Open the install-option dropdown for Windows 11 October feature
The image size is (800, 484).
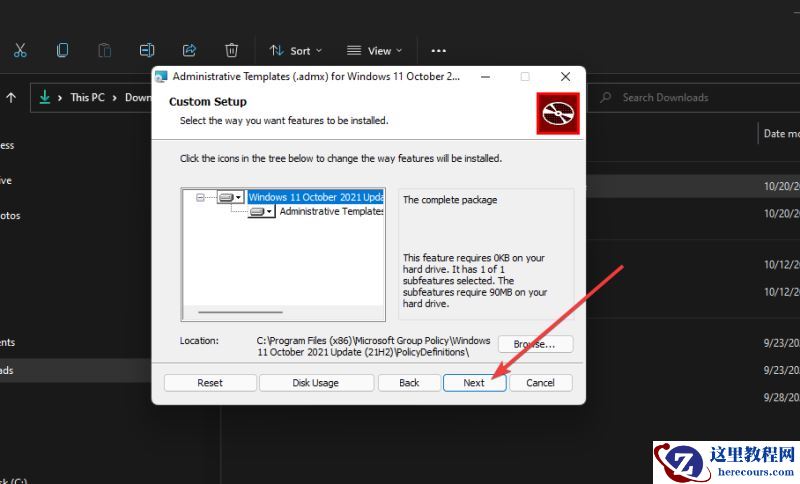230,197
